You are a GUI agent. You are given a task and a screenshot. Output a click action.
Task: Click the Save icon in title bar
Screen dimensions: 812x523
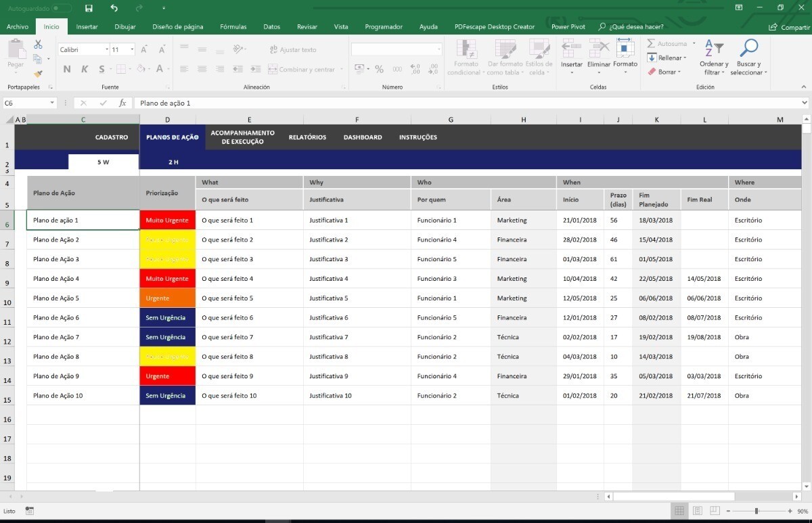click(89, 8)
